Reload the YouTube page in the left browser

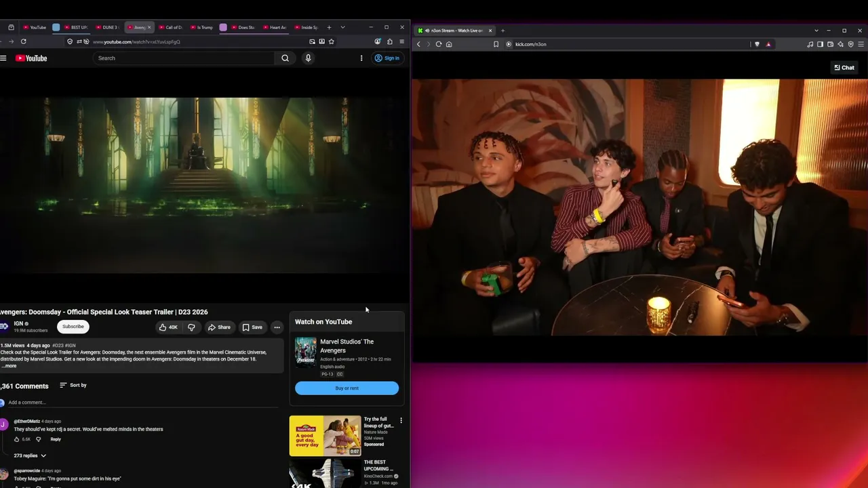pyautogui.click(x=23, y=41)
